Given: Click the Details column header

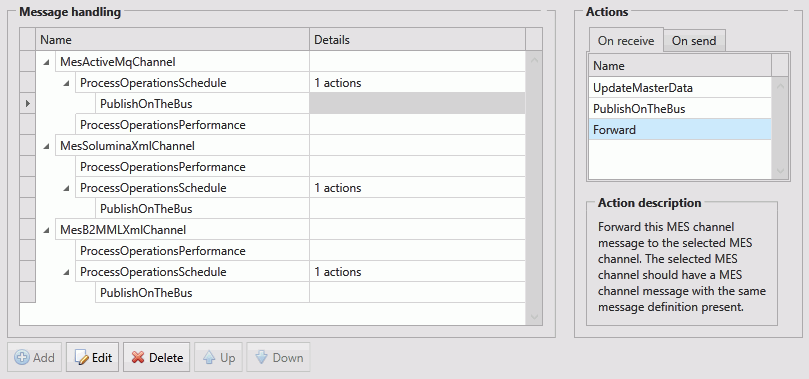Looking at the screenshot, I should (x=417, y=40).
